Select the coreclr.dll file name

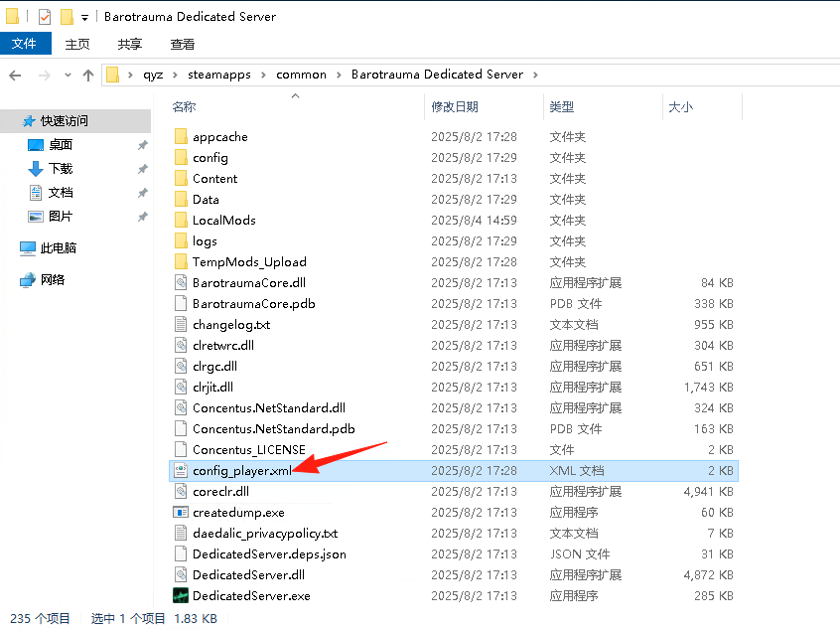[220, 492]
